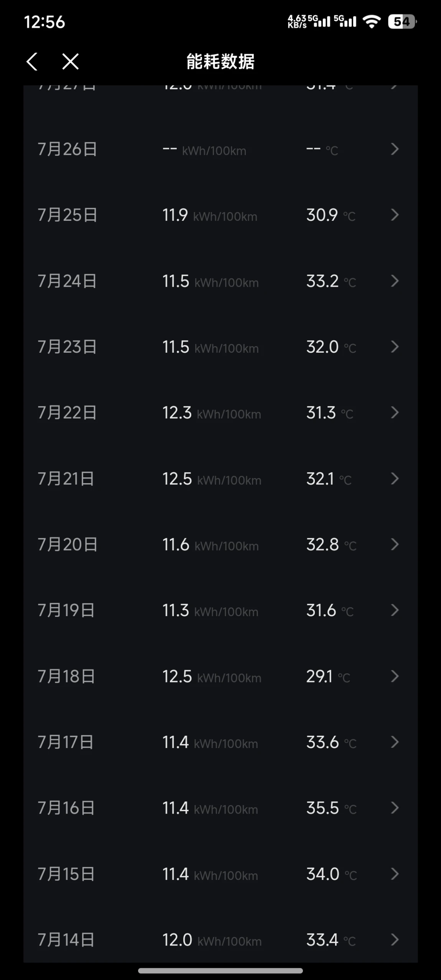Tap chevron next to 32.8 °C
This screenshot has width=441, height=980.
(x=395, y=544)
